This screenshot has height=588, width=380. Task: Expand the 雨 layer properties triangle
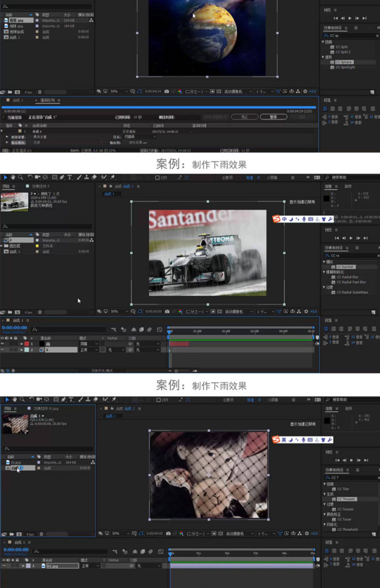[22, 344]
